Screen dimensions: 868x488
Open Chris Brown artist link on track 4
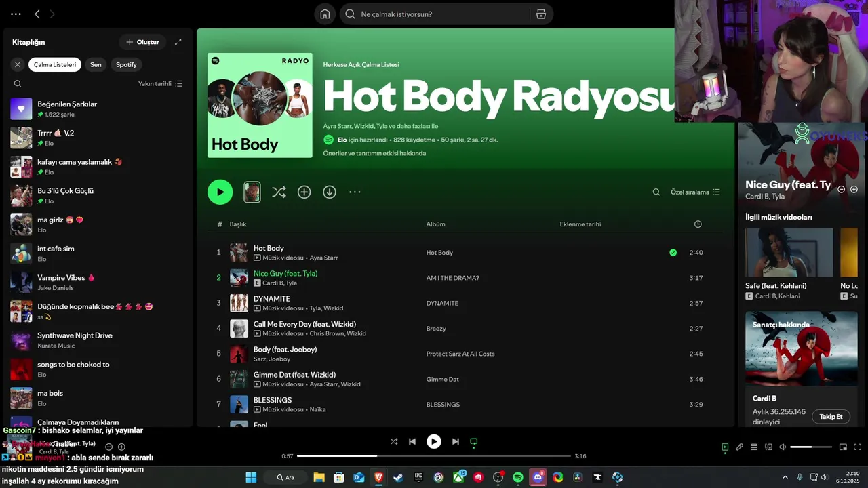point(327,333)
